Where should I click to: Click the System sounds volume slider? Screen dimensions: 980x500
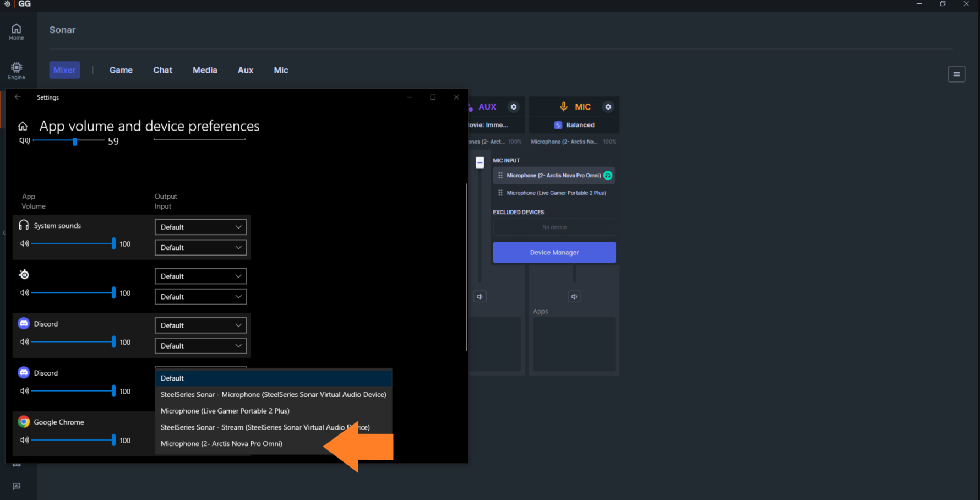coord(73,243)
